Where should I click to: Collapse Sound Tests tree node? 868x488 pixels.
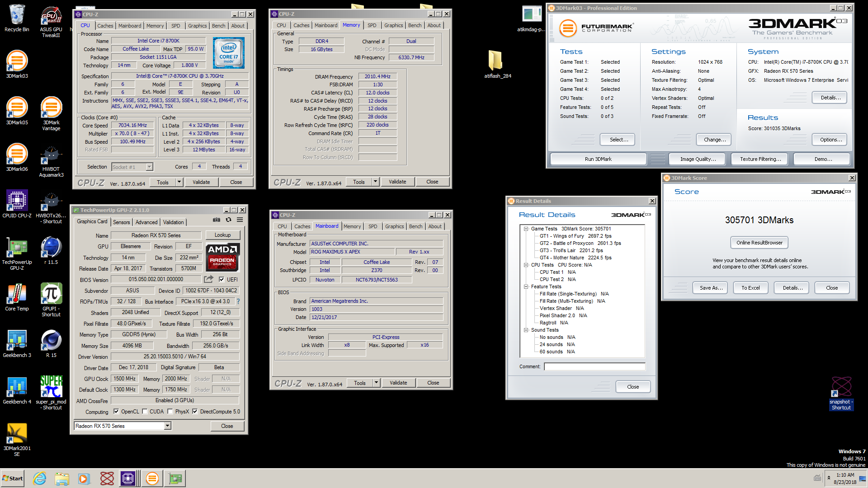526,330
